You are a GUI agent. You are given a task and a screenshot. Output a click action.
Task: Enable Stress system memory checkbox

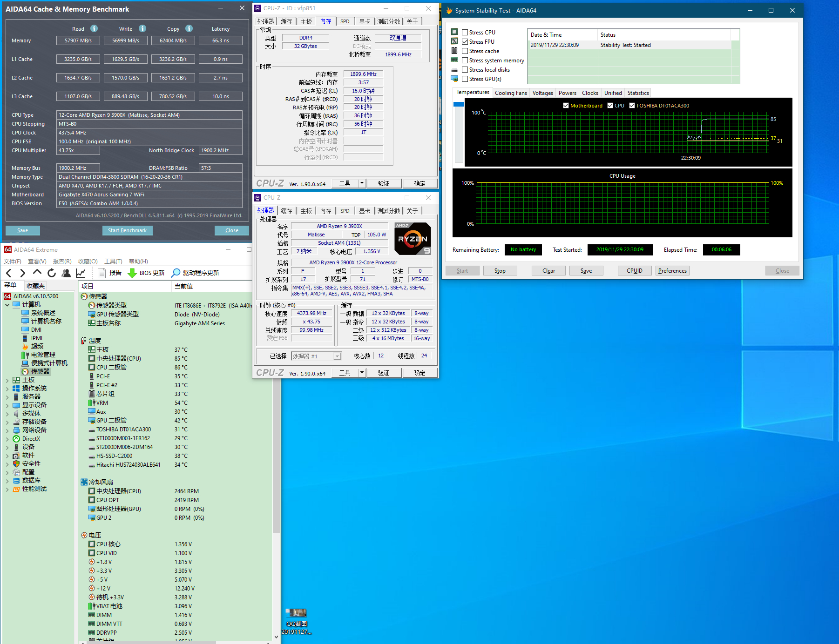(465, 60)
